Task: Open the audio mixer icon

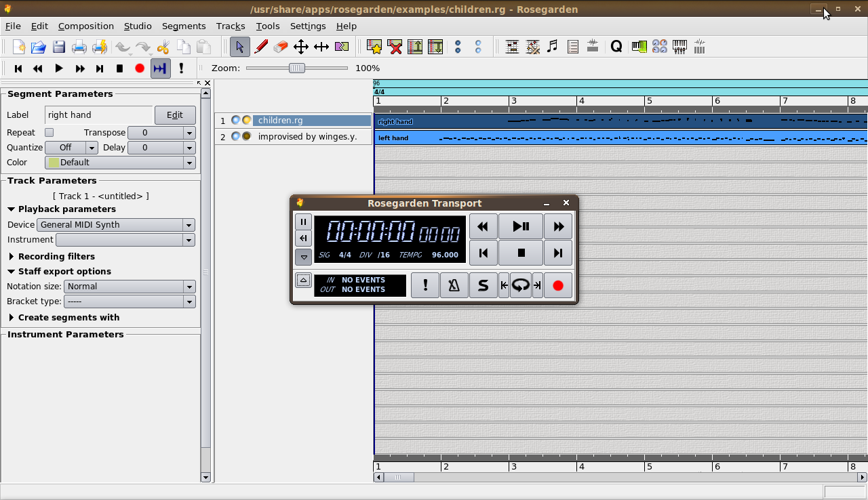Action: tap(699, 47)
